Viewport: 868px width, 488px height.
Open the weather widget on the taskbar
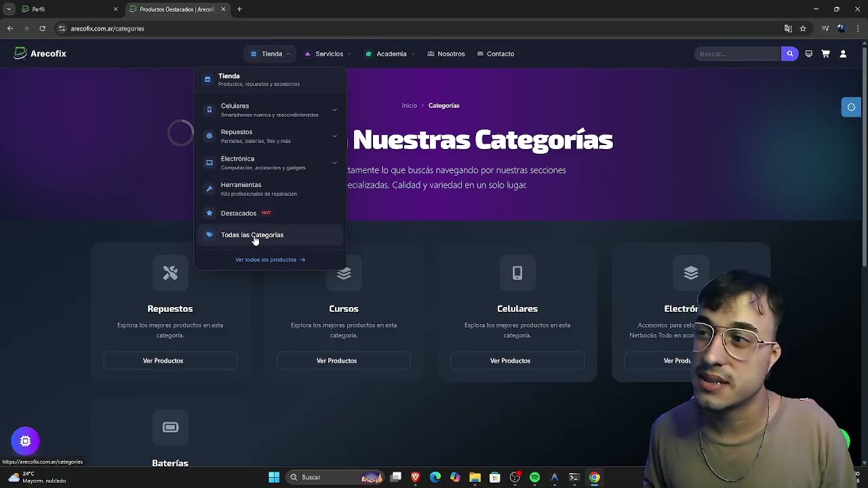38,477
